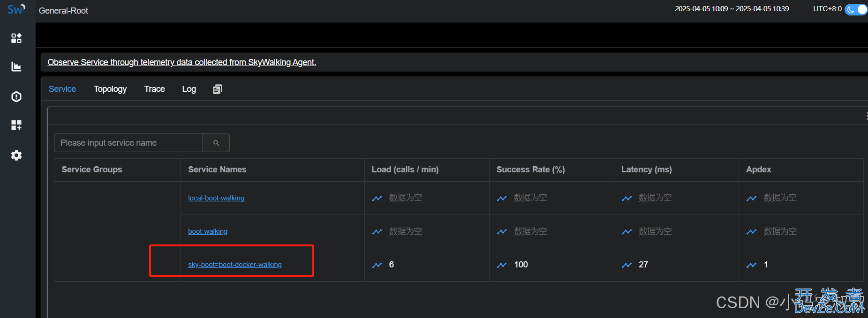Screen dimensions: 868x318
Task: Open the boot-walking service link
Action: 208,231
